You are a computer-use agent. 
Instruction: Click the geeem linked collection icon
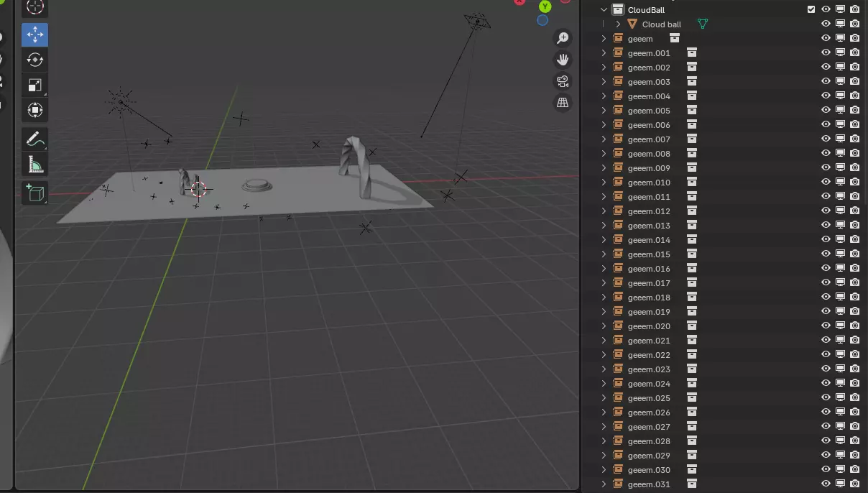coord(675,39)
